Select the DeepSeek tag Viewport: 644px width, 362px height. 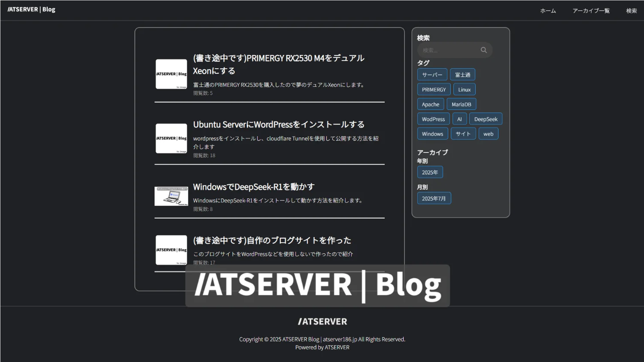[x=486, y=119]
